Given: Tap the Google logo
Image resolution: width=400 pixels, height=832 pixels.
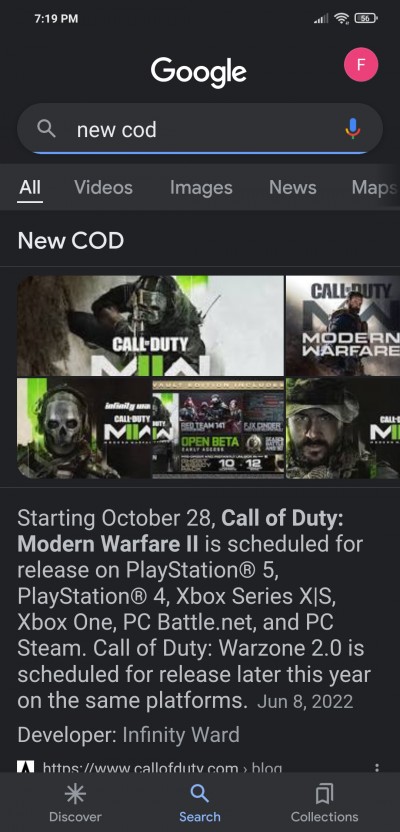Looking at the screenshot, I should (x=198, y=72).
